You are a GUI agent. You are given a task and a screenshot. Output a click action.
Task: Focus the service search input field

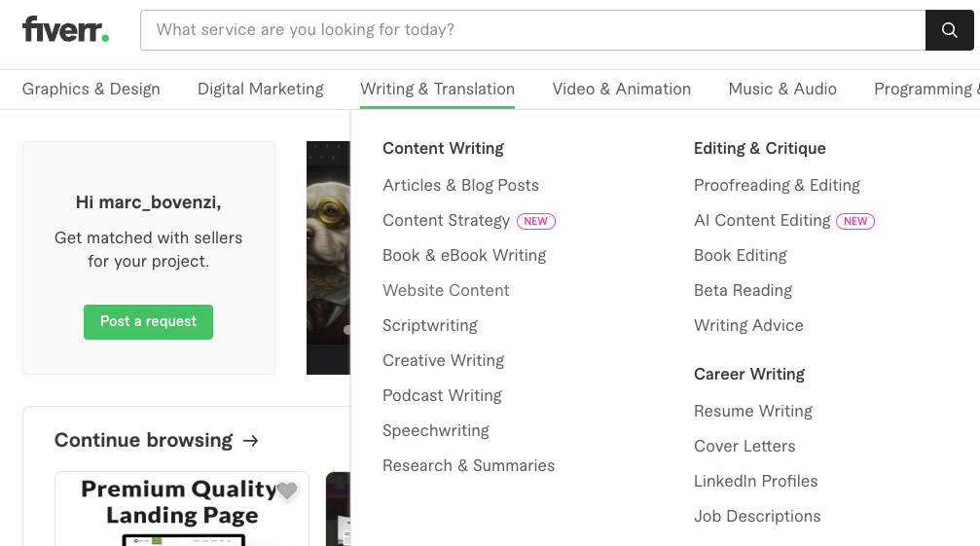point(533,30)
